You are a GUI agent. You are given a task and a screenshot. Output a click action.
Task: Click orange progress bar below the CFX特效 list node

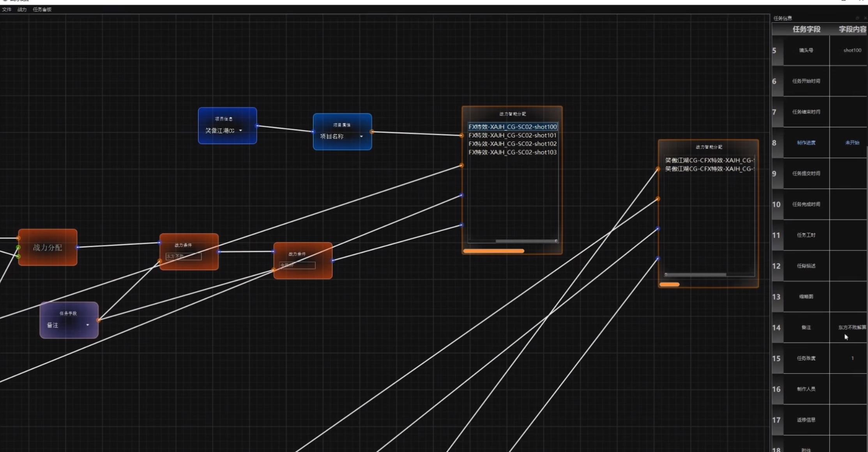click(x=669, y=284)
